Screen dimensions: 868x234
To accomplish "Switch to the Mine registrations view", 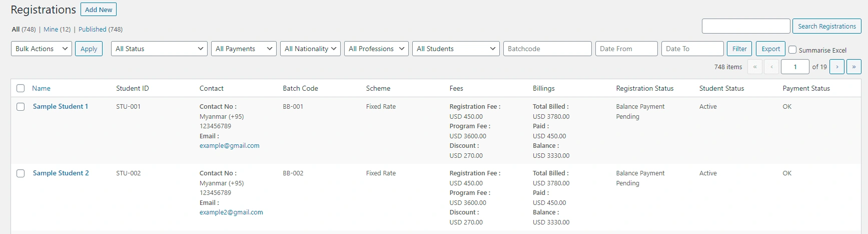I will point(51,30).
